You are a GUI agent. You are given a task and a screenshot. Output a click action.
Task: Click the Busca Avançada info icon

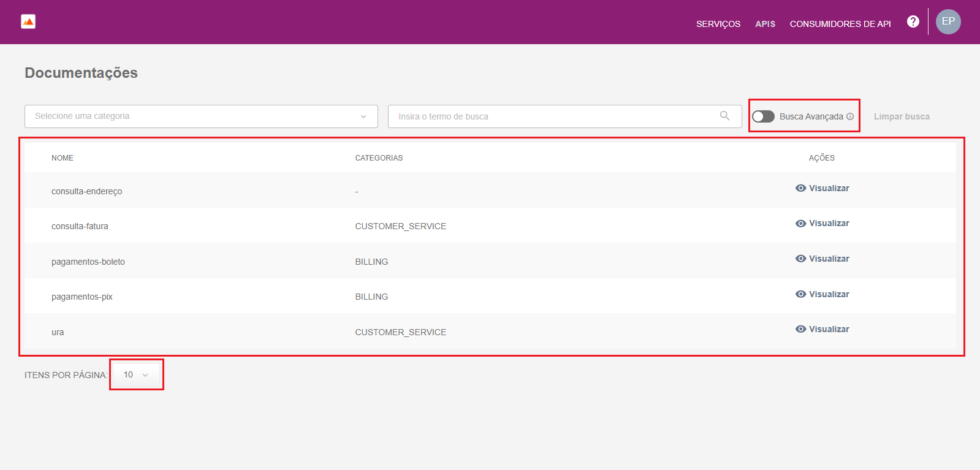(849, 116)
